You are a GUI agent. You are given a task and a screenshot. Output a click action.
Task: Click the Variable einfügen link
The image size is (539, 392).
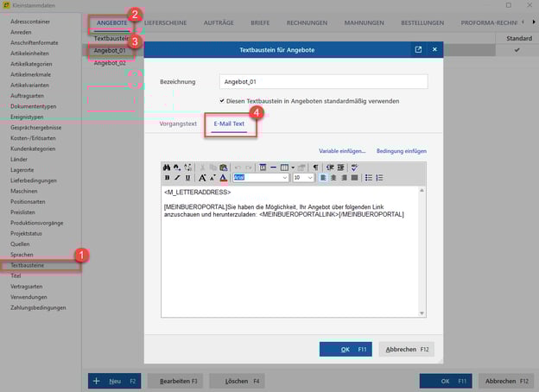tap(343, 151)
